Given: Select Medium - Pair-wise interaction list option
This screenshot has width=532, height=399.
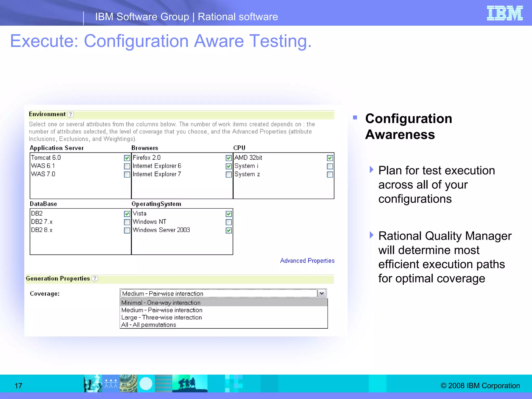Looking at the screenshot, I should pos(224,310).
